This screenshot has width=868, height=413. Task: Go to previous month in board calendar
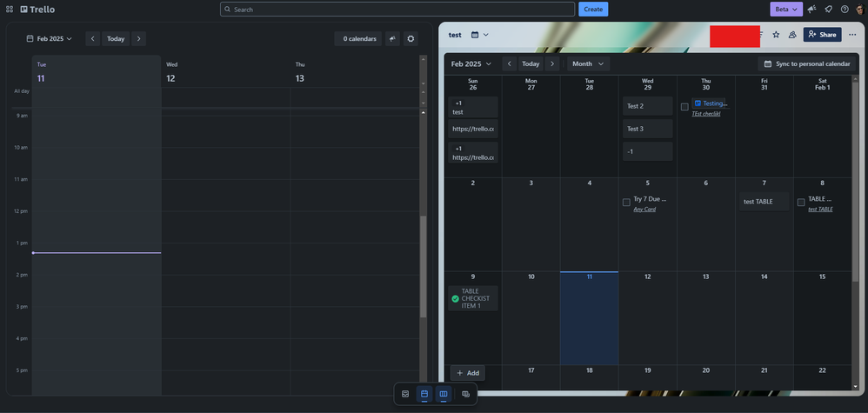click(510, 63)
